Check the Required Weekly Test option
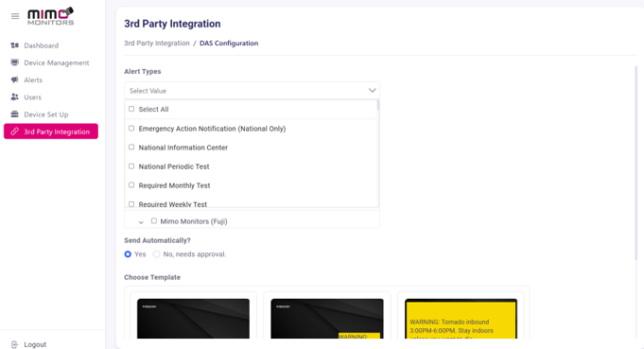The height and width of the screenshot is (349, 644). (131, 203)
